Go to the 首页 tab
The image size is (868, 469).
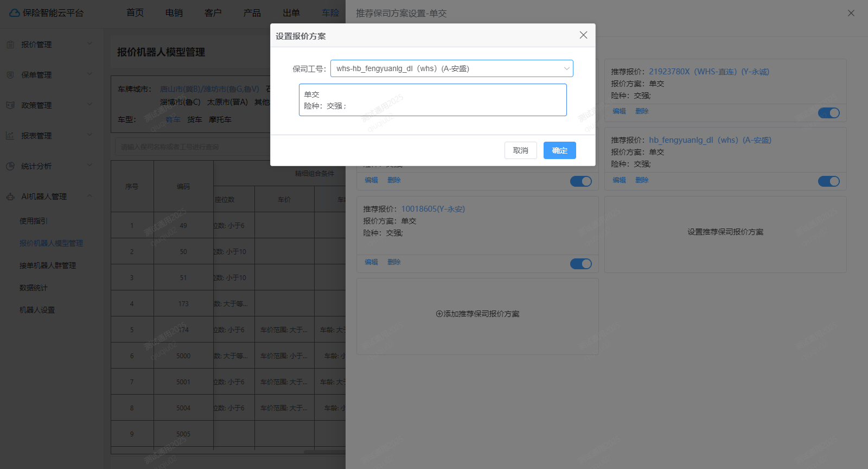(135, 13)
